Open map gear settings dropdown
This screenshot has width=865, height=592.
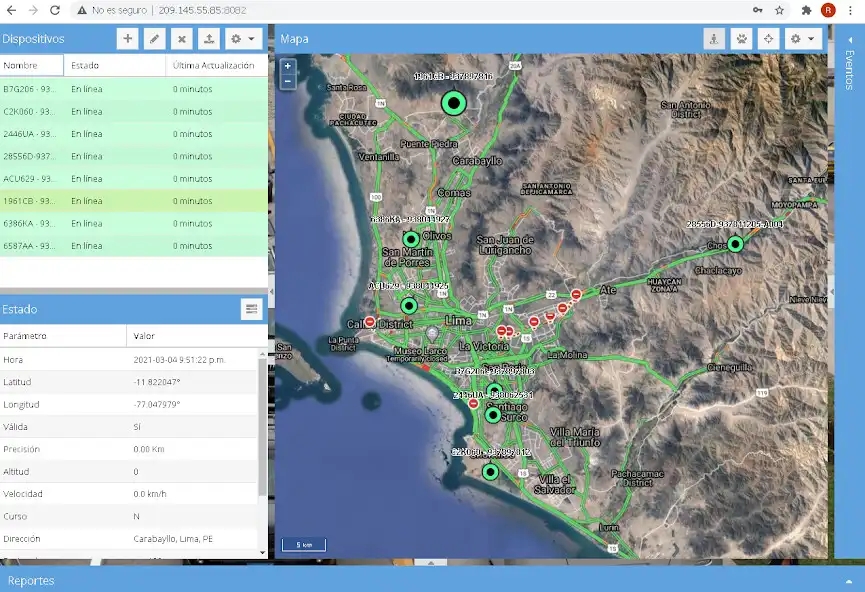click(803, 39)
